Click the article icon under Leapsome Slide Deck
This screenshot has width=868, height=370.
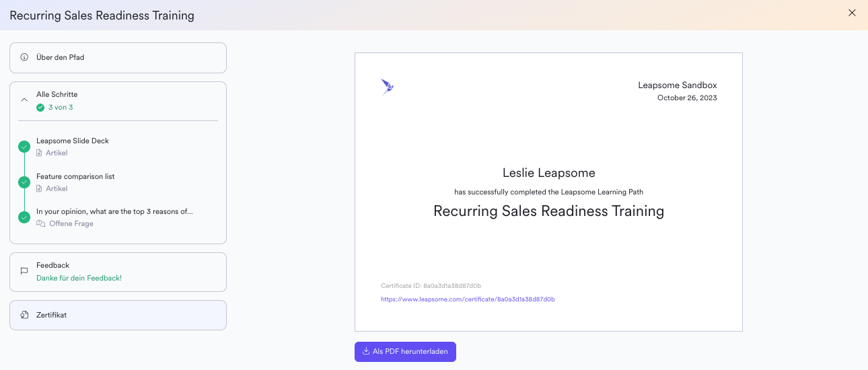click(39, 153)
